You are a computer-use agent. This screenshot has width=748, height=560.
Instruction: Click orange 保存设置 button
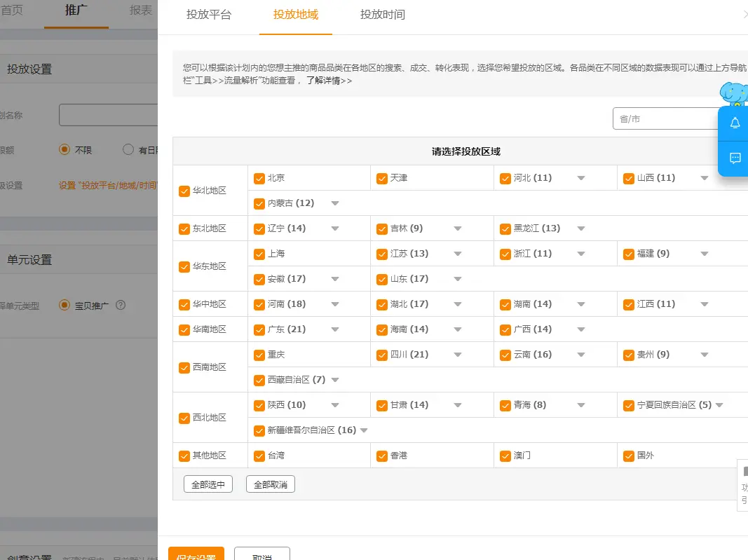click(196, 554)
